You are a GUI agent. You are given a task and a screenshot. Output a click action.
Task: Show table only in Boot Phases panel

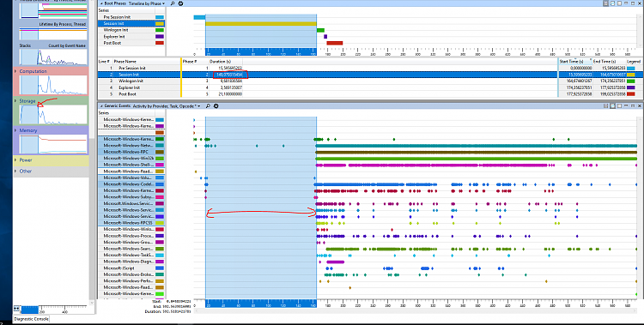pos(619,3)
